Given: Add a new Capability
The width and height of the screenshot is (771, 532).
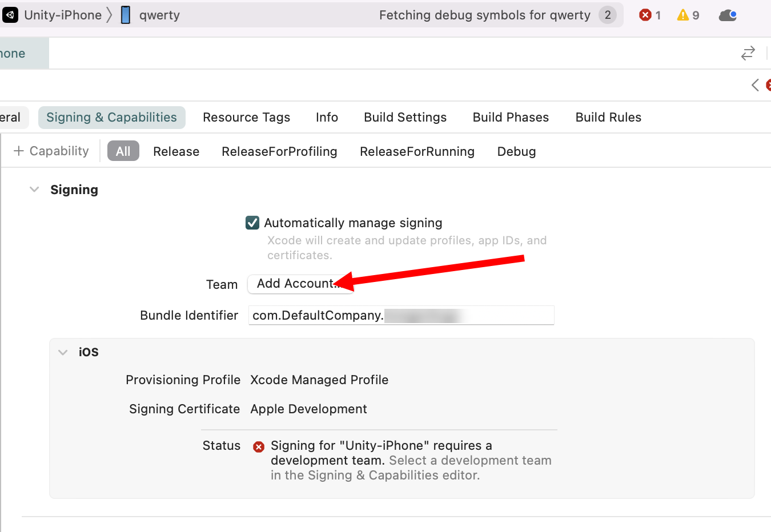Looking at the screenshot, I should [51, 151].
